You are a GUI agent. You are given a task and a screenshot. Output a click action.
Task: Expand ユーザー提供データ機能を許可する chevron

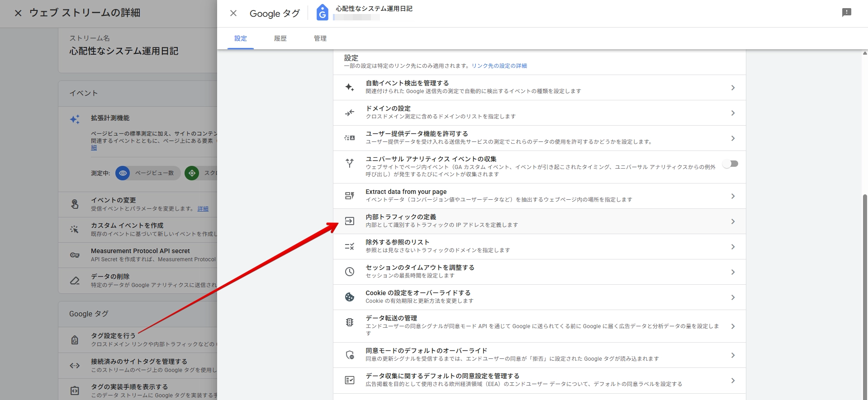[x=733, y=138]
